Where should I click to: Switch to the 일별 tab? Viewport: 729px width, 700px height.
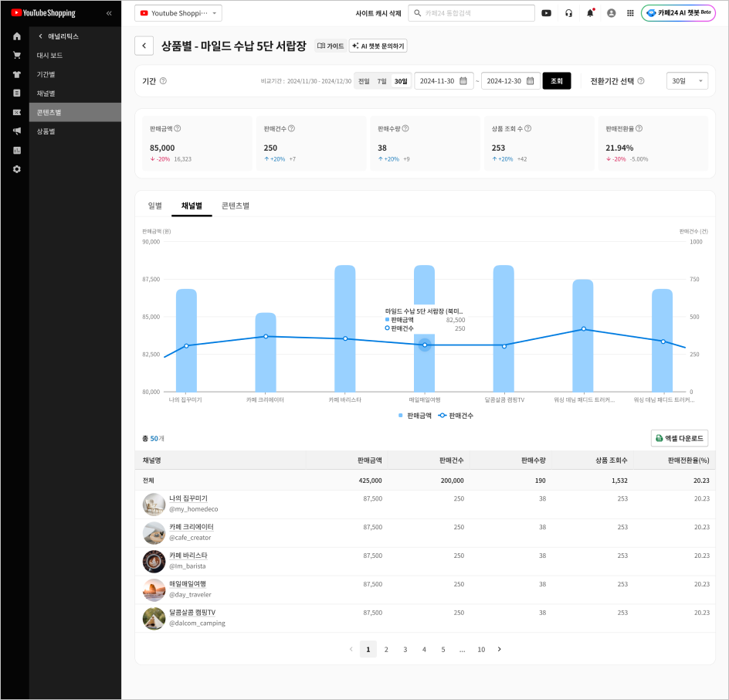(x=154, y=206)
